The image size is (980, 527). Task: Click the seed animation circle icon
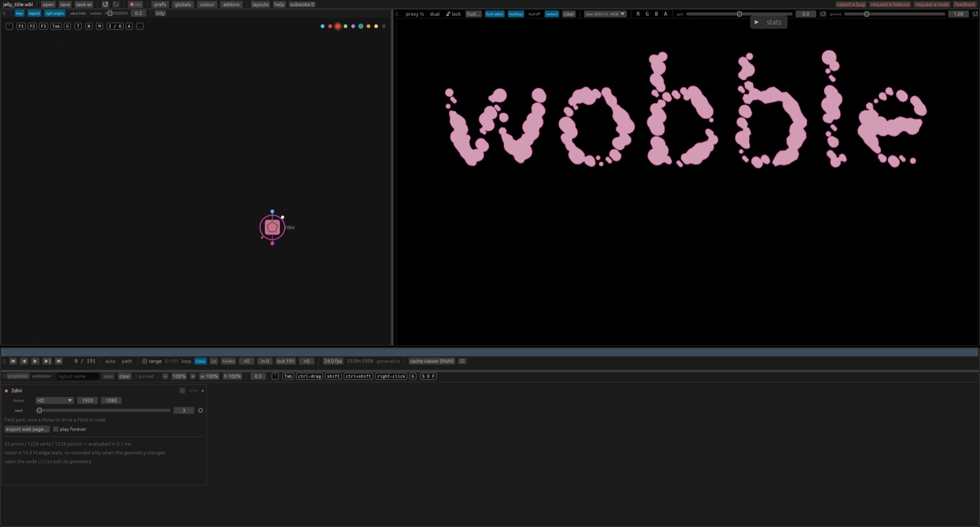coord(200,410)
